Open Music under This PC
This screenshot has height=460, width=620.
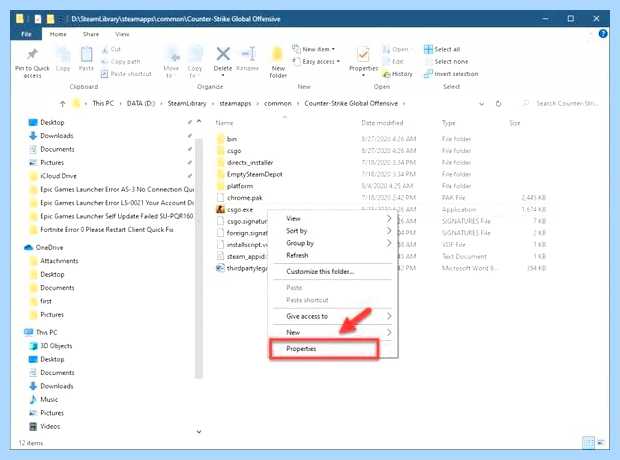49,400
